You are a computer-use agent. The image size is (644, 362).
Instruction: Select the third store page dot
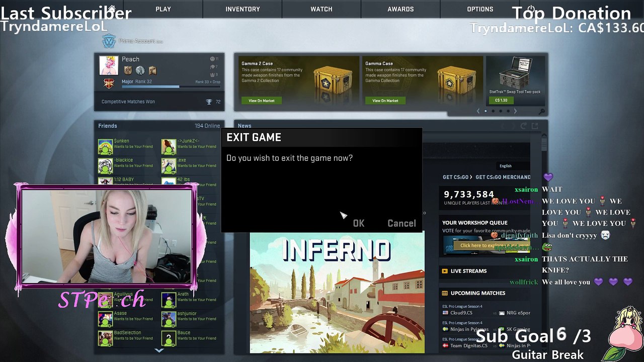(501, 111)
